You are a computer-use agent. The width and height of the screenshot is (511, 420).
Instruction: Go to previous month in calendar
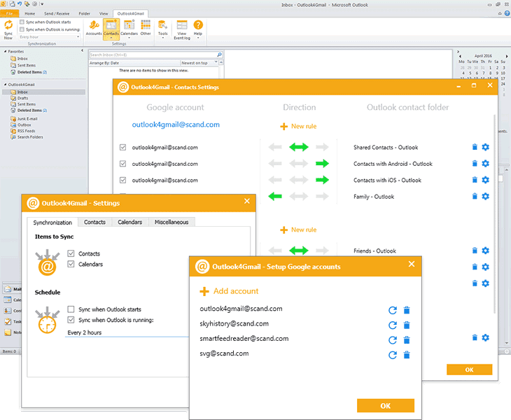(460, 56)
